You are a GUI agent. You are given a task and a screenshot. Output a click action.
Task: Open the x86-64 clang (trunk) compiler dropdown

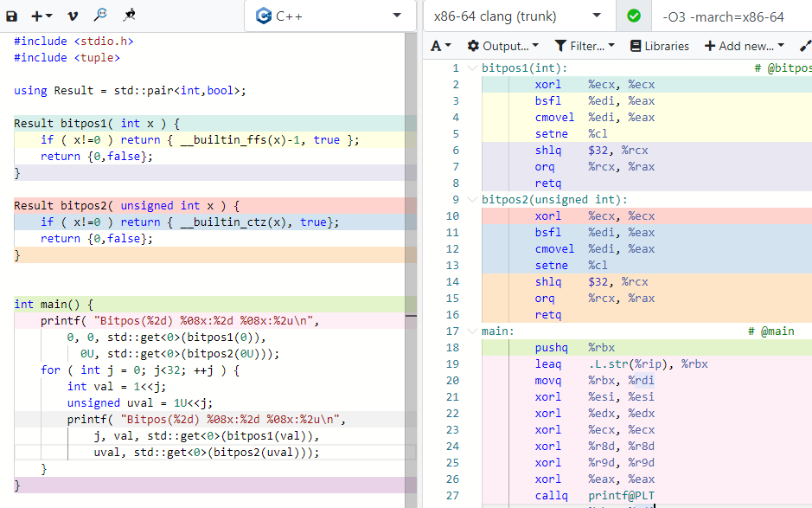pos(518,16)
